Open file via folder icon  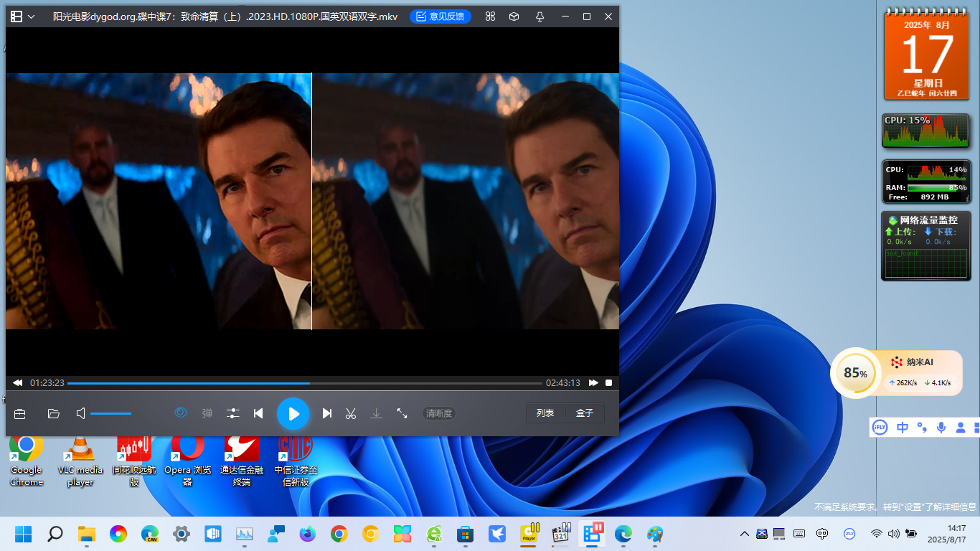coord(53,413)
